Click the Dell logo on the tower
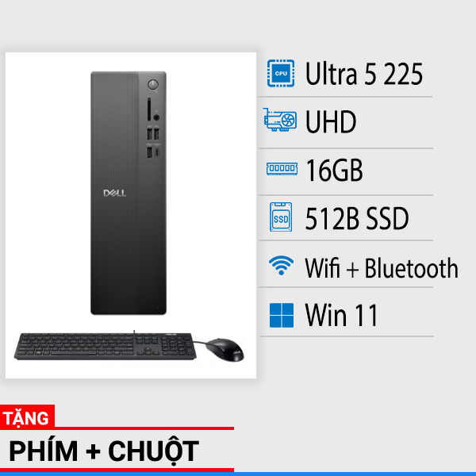The image size is (476, 476). coord(114,193)
